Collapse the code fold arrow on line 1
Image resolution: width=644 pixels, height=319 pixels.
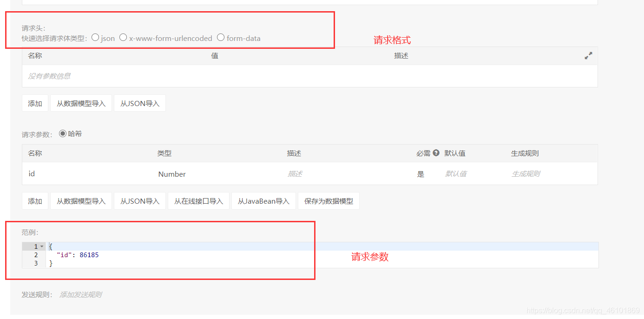[42, 246]
